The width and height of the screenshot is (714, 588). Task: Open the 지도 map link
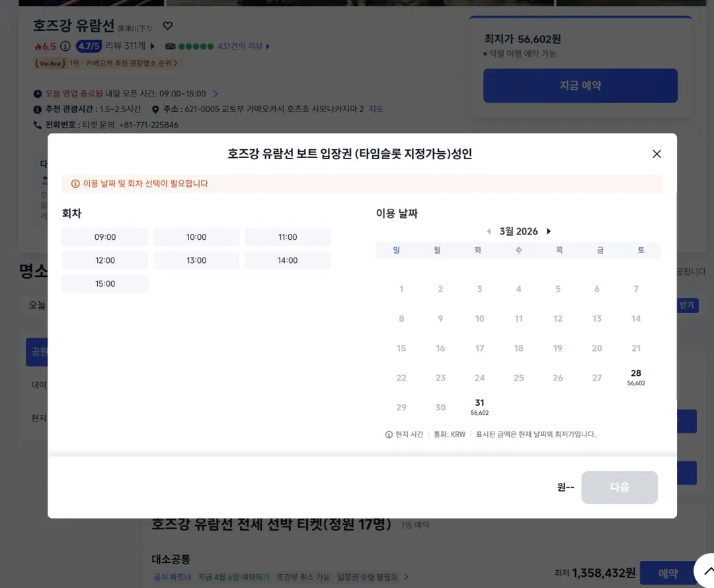[376, 109]
